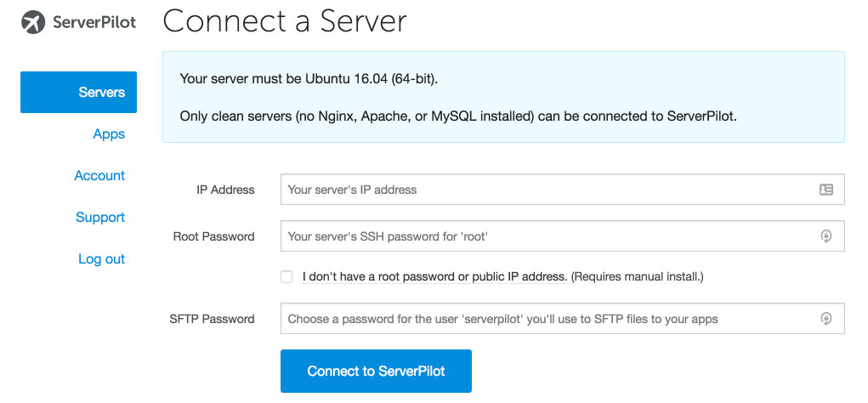Focus the Root Password input field
The width and height of the screenshot is (868, 403).
(x=563, y=236)
